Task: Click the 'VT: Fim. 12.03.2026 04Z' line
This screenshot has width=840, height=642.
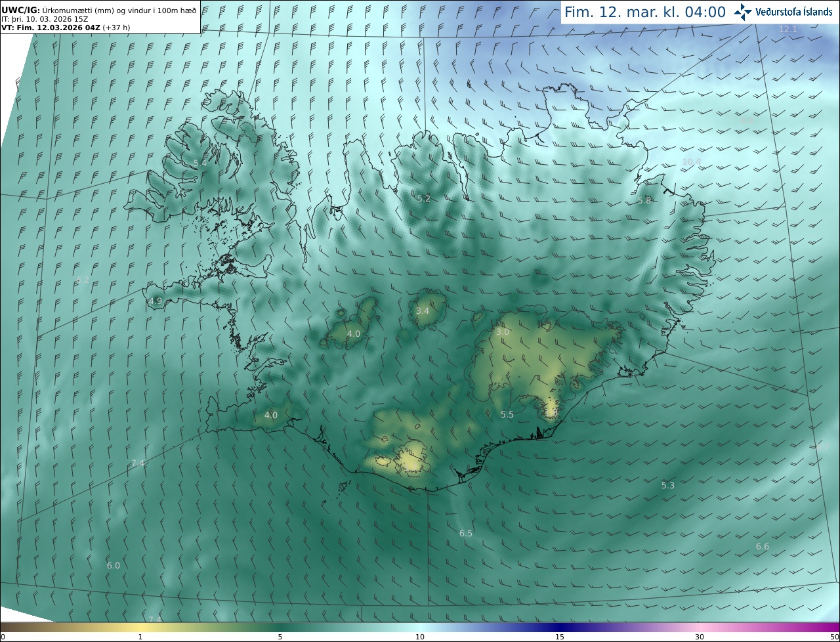Action: click(x=66, y=28)
